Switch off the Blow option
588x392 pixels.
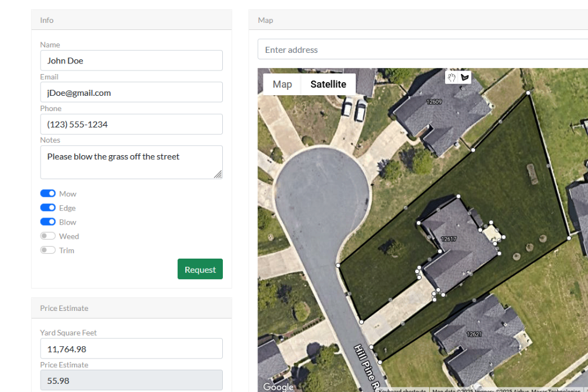pyautogui.click(x=48, y=222)
